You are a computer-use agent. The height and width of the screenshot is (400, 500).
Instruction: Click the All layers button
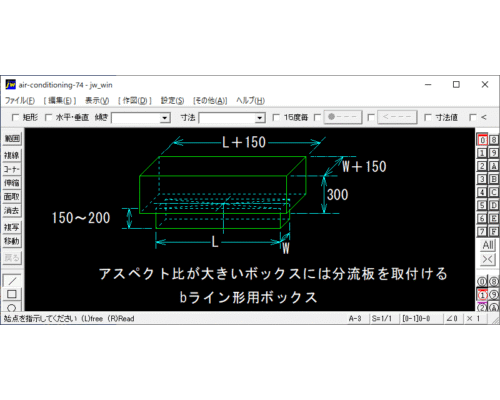488,245
